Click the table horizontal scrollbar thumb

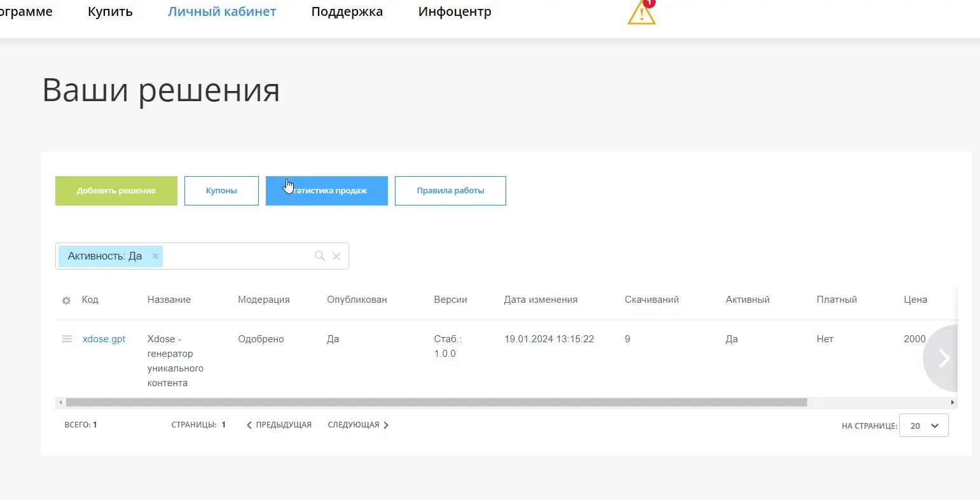[x=436, y=403]
